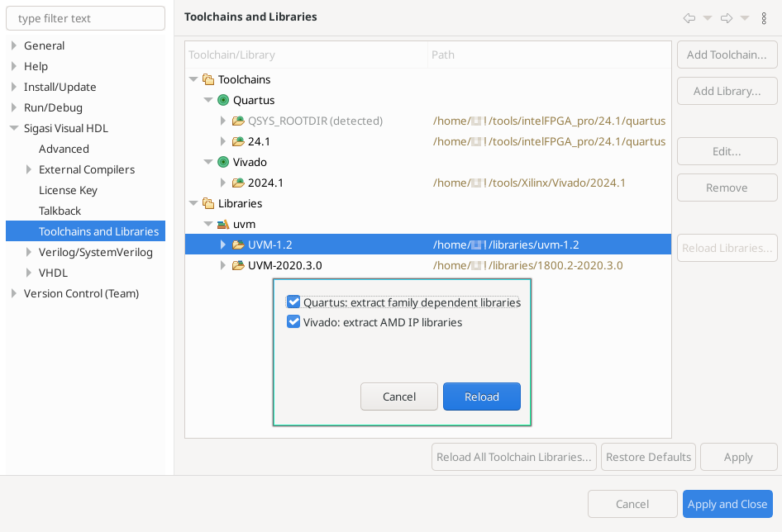Collapse the Toolchains tree group
This screenshot has width=782, height=532.
click(193, 79)
